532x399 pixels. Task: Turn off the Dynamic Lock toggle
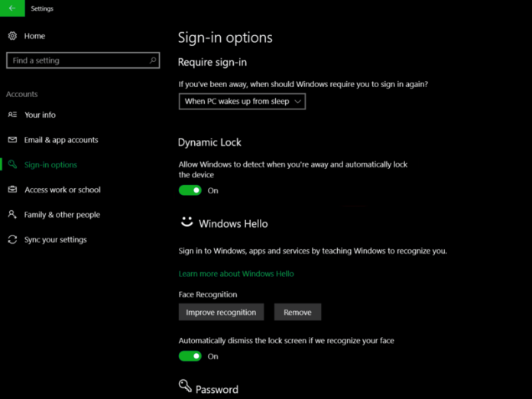click(x=190, y=190)
